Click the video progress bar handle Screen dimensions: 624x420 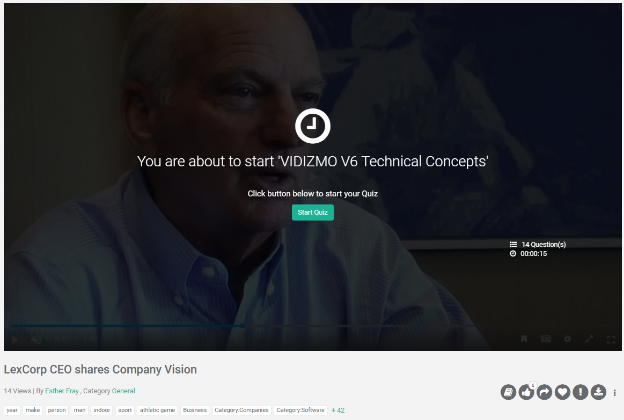pyautogui.click(x=243, y=326)
